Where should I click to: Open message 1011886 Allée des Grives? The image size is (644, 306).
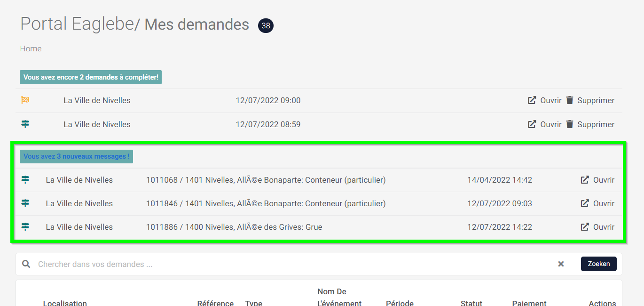coord(597,227)
